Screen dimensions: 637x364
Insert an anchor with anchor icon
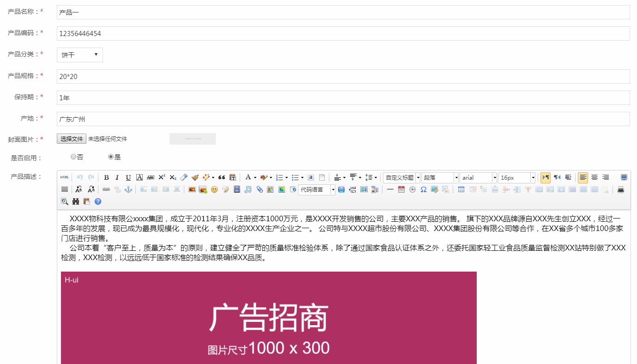pyautogui.click(x=128, y=189)
